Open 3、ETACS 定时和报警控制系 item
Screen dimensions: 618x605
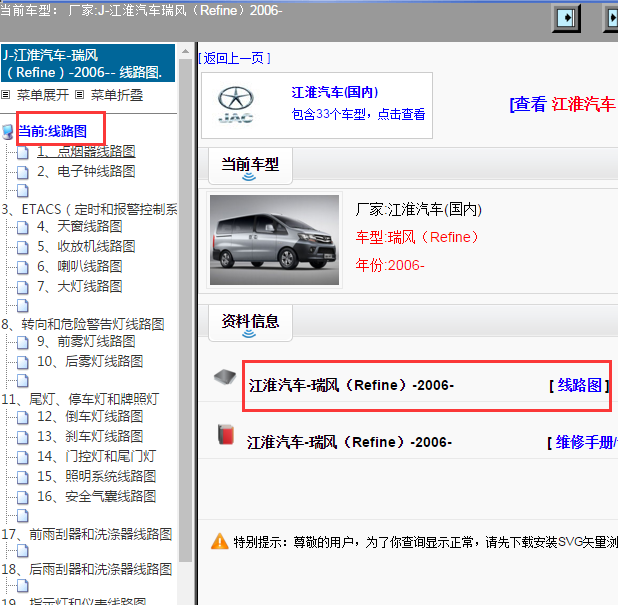click(89, 209)
